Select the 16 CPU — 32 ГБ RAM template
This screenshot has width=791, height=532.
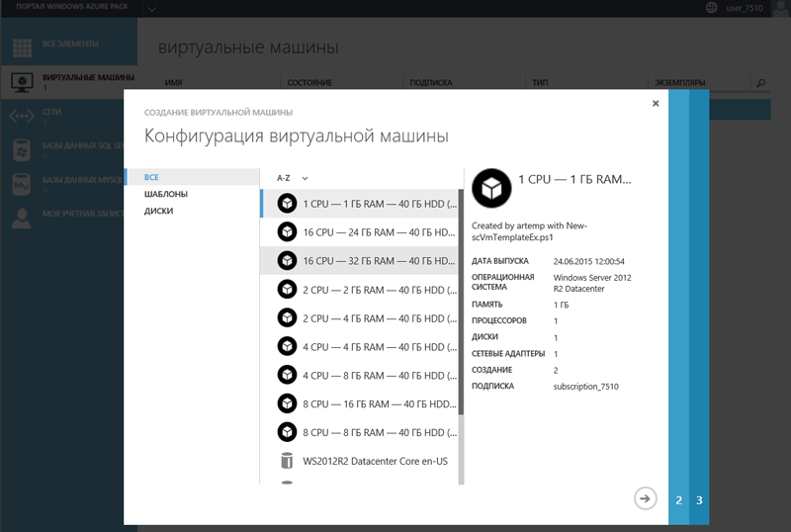coord(359,260)
